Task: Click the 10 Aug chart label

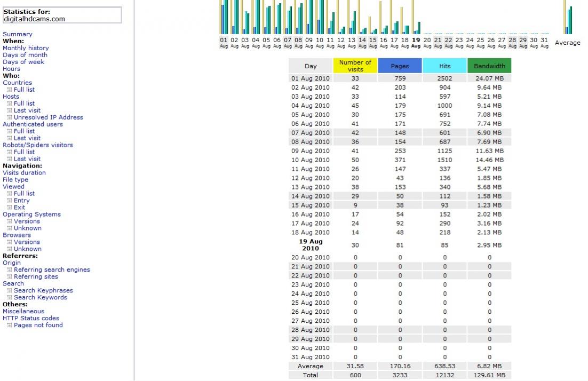Action: (x=320, y=42)
